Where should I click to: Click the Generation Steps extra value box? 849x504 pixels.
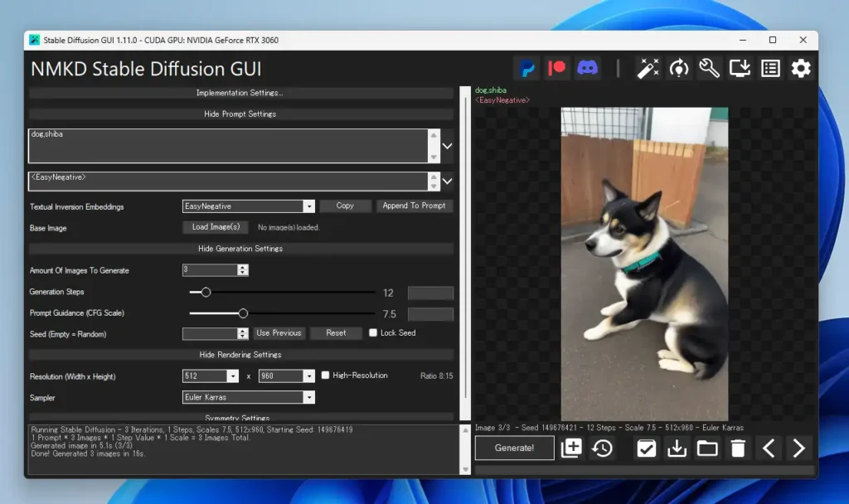[x=430, y=293]
